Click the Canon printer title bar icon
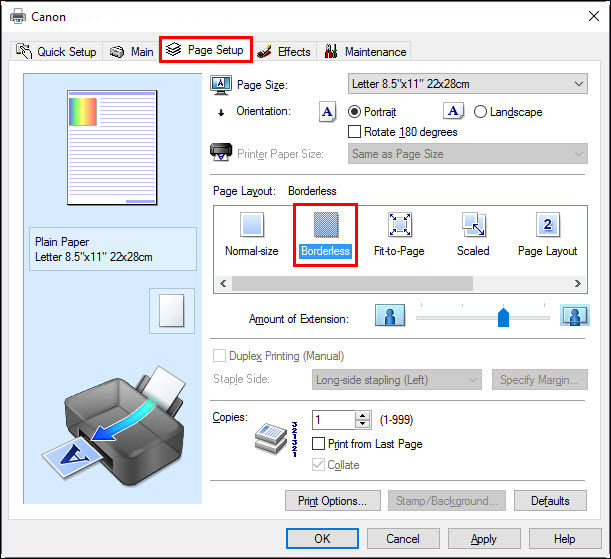Viewport: 611px width, 559px height. [x=18, y=16]
